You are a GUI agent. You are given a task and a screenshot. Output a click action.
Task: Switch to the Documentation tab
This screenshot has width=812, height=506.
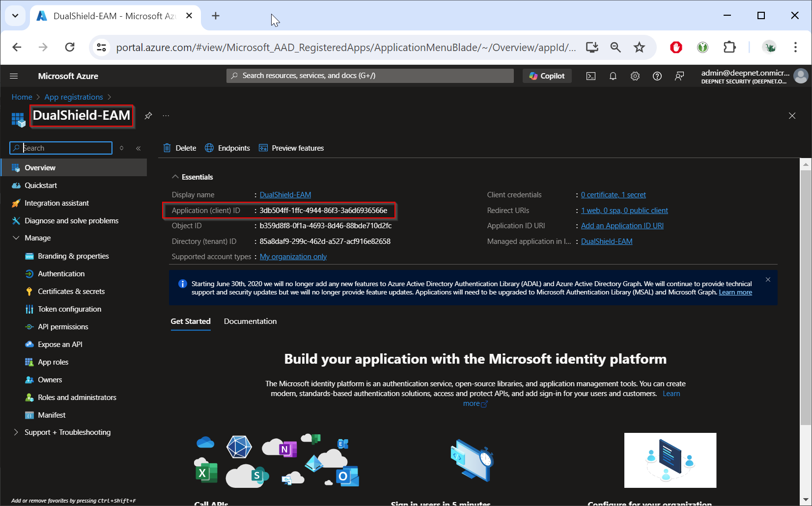click(x=250, y=321)
